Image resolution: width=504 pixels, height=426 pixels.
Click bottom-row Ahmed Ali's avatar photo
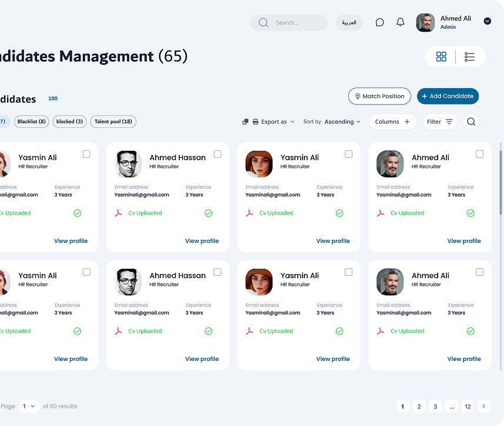tap(390, 282)
